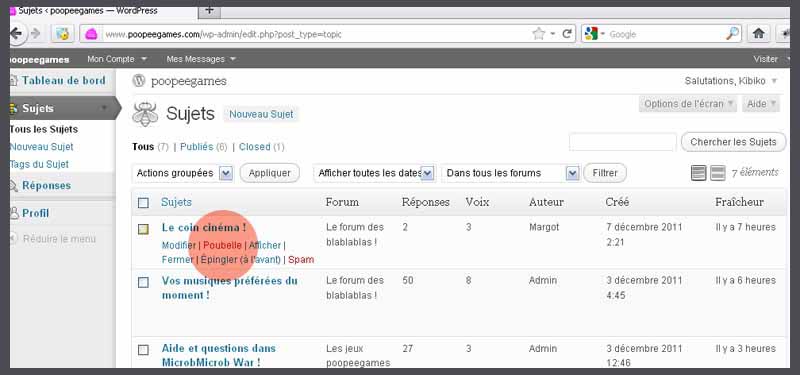Click Filtrer button
Image resolution: width=800 pixels, height=375 pixels.
coord(605,173)
